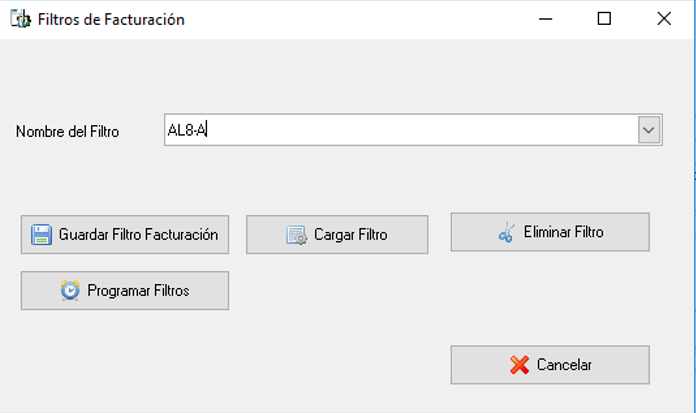Click the Filtros de Facturación window title

click(x=111, y=20)
